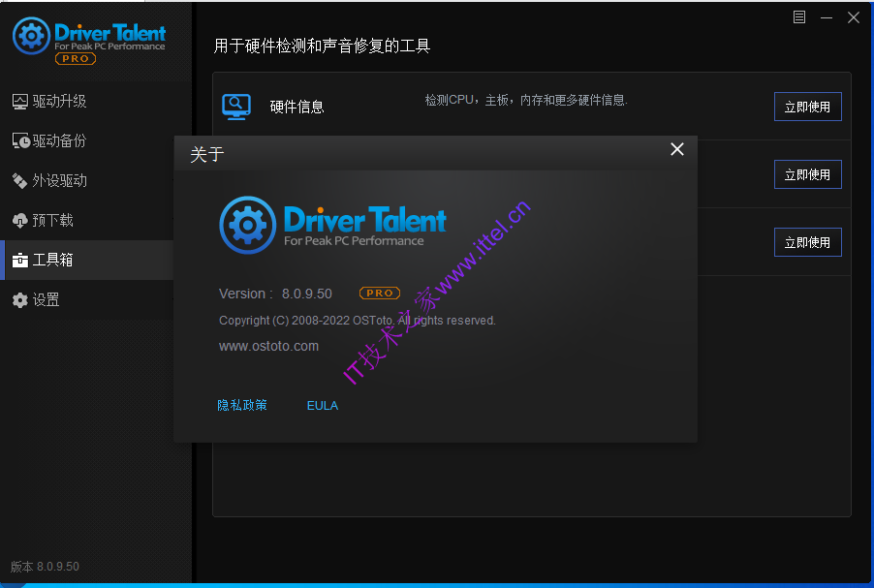The image size is (874, 588).
Task: Visit www.ostoto.com link in about dialog
Action: tap(268, 346)
